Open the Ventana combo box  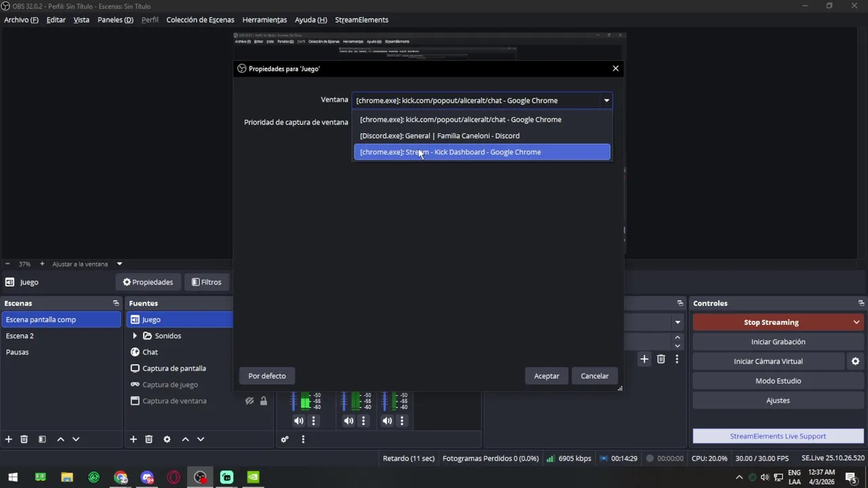coord(482,100)
